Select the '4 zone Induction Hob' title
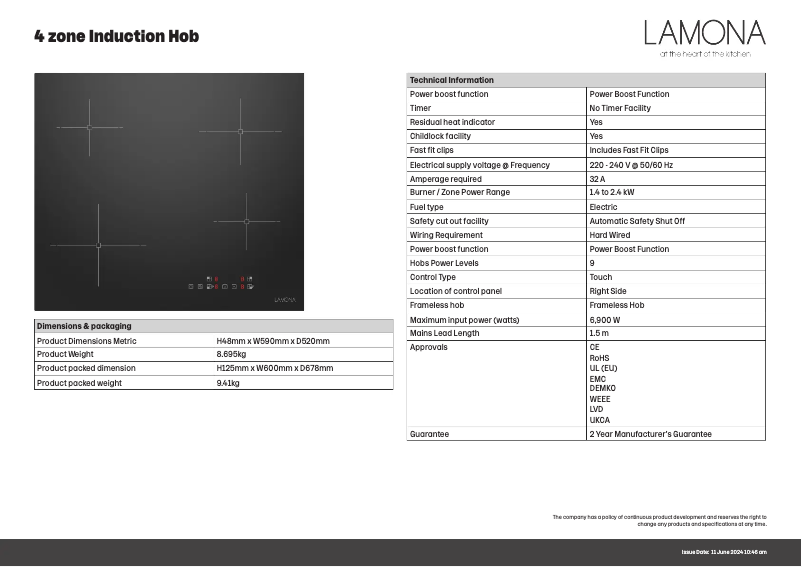The width and height of the screenshot is (802, 567). point(117,37)
